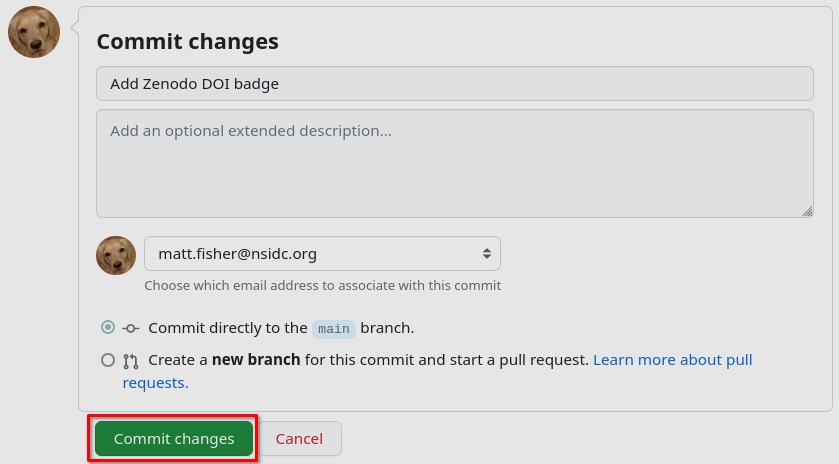The height and width of the screenshot is (464, 839).
Task: Cancel the commit
Action: coord(299,439)
